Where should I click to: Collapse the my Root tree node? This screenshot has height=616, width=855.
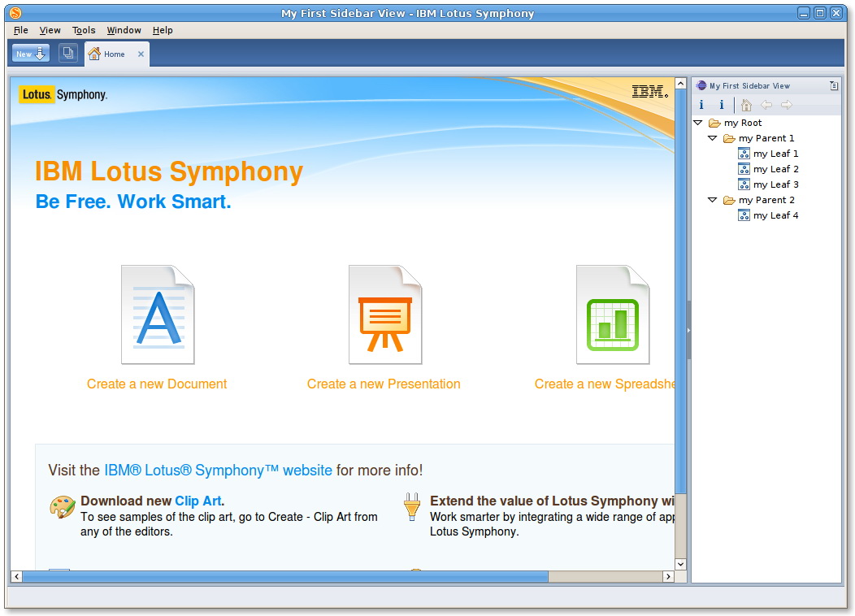coord(698,123)
